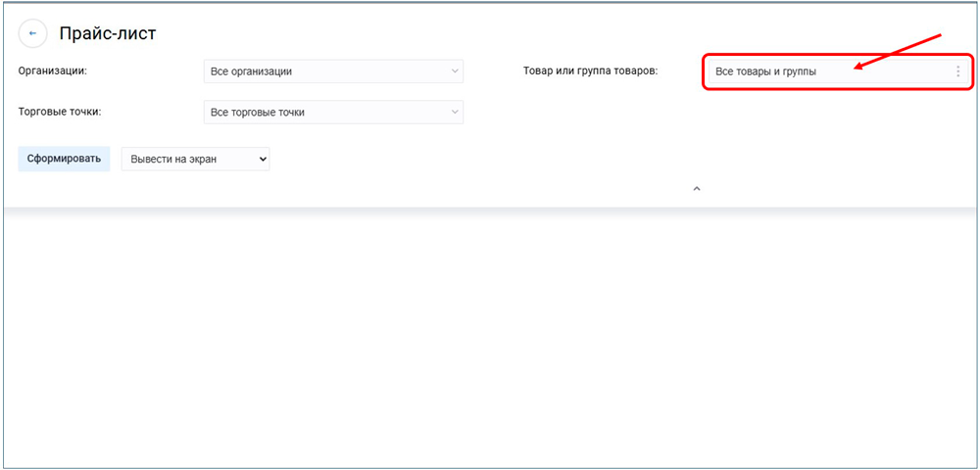Click the back arrow beside Прайс-лист
This screenshot has width=980, height=470.
(32, 33)
